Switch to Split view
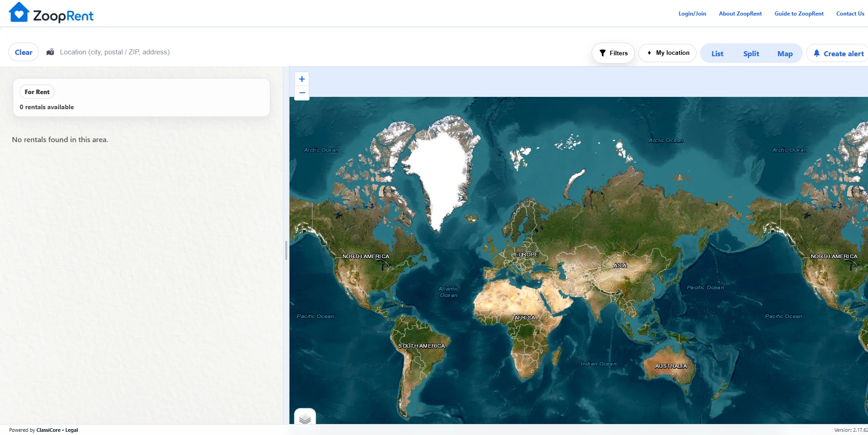 (x=751, y=53)
